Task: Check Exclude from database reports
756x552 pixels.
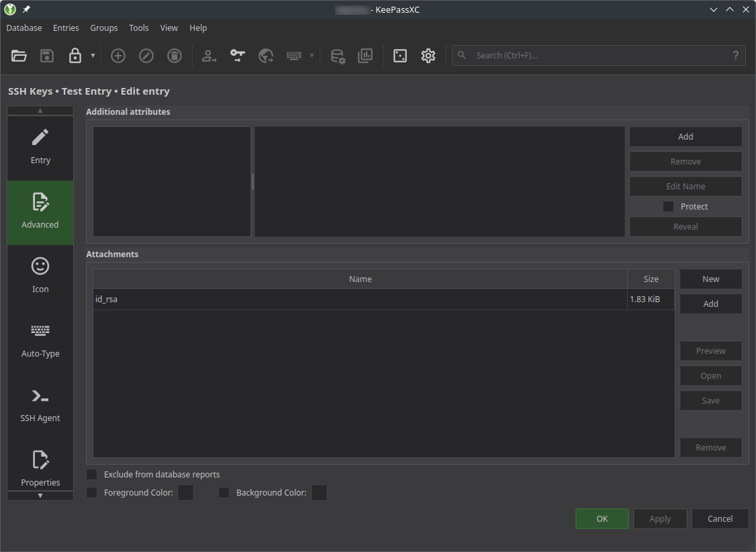Action: (x=91, y=474)
